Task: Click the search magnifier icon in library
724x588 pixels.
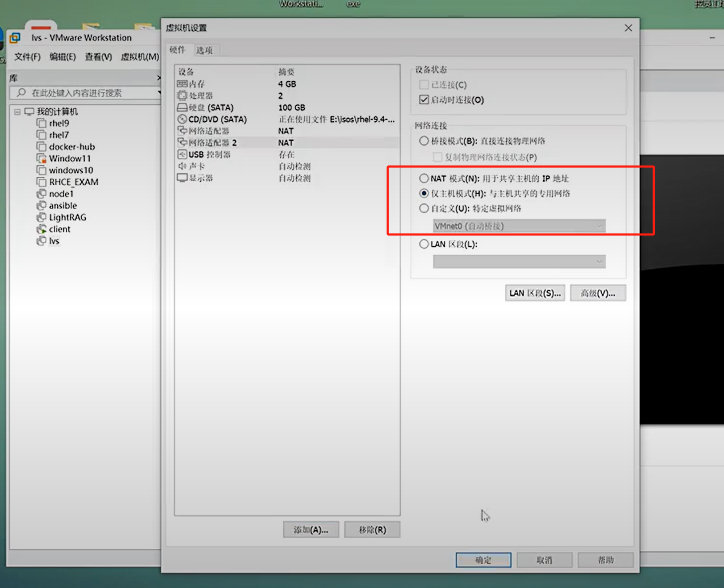Action: coord(21,93)
